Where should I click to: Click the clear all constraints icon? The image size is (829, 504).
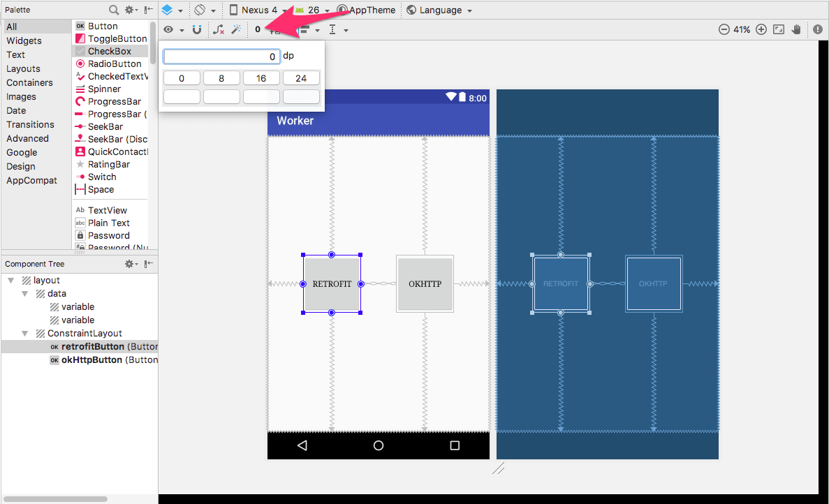[219, 29]
